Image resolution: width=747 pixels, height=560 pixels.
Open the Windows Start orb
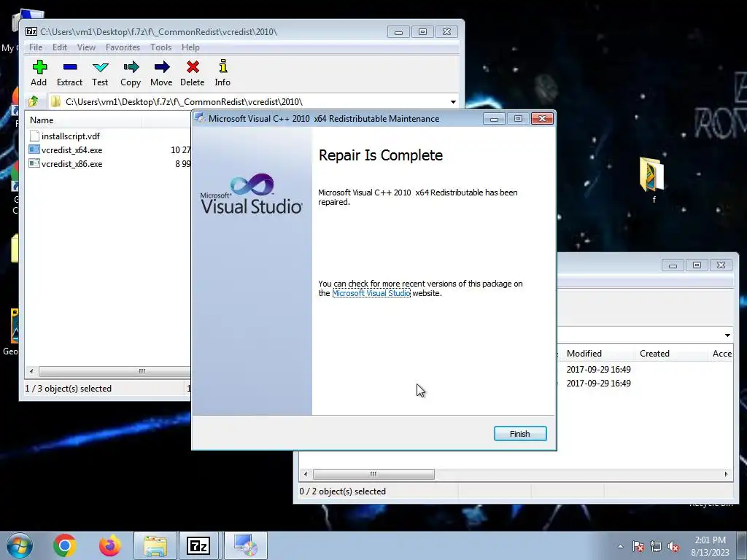tap(20, 545)
